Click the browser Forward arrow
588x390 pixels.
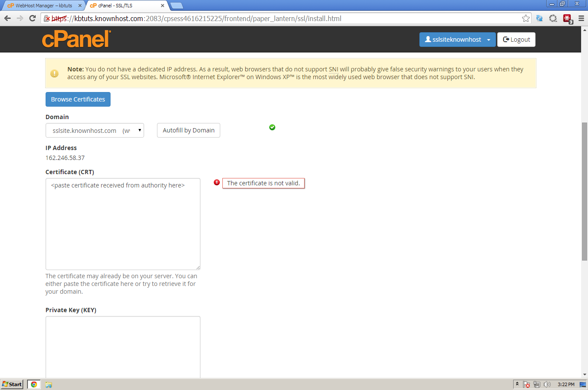(x=20, y=18)
